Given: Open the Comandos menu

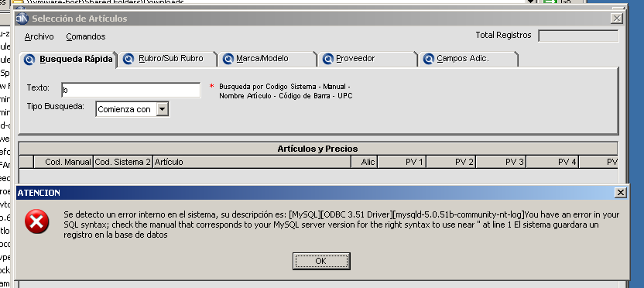Looking at the screenshot, I should click(x=86, y=36).
